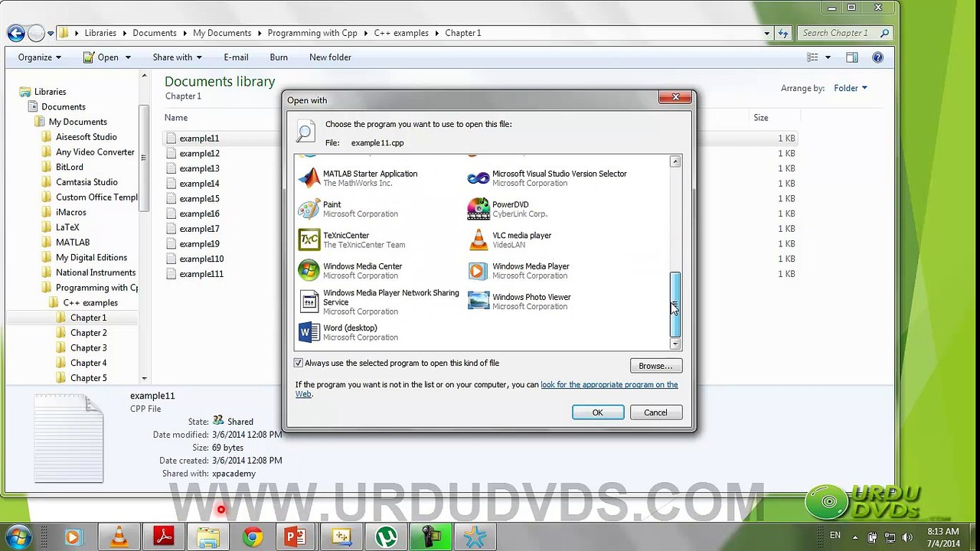980x551 pixels.
Task: Open Chapter 2 folder in navigation tree
Action: tap(88, 333)
